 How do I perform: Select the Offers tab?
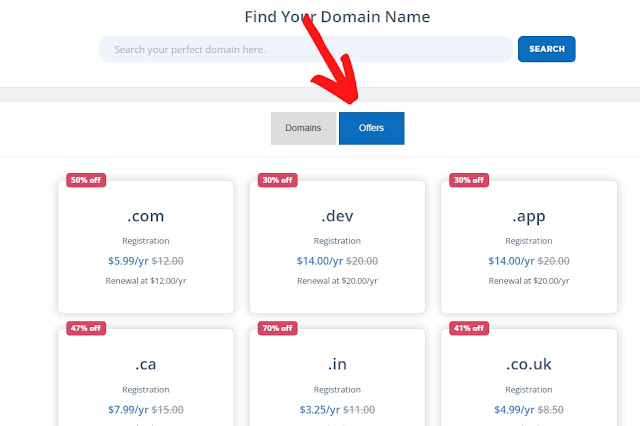[x=371, y=128]
